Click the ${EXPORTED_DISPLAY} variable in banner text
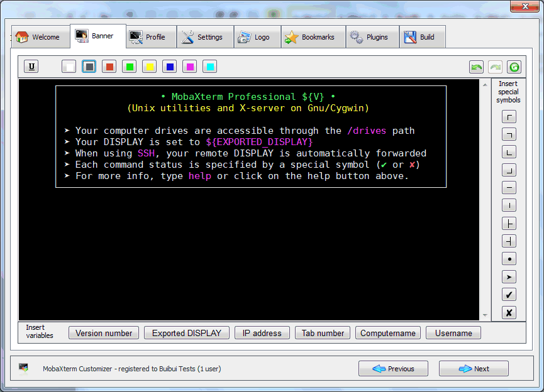Viewport: 544px width, 392px height. coord(260,142)
